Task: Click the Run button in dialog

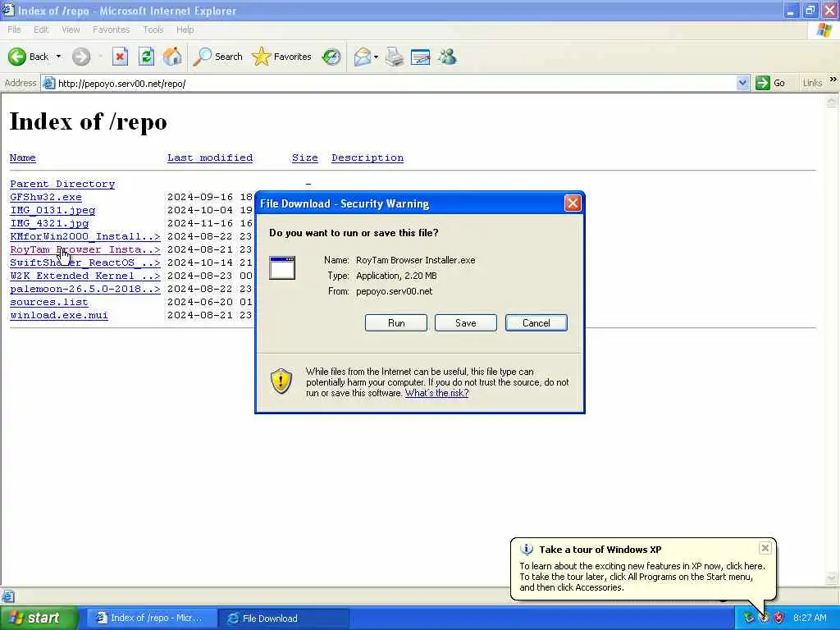Action: pyautogui.click(x=396, y=323)
